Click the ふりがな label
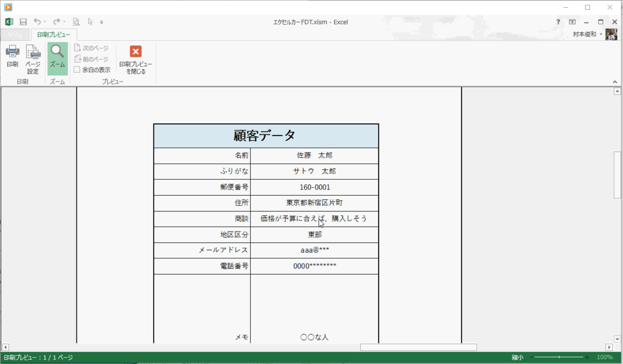The width and height of the screenshot is (623, 364). [x=234, y=171]
